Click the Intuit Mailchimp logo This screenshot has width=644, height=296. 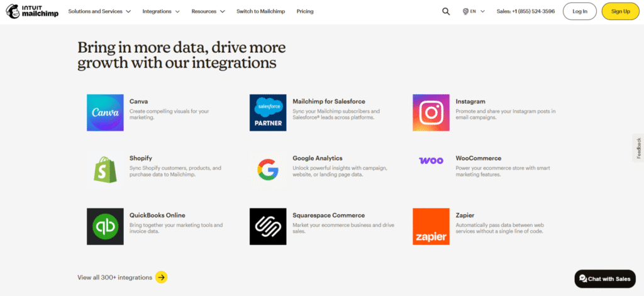tap(32, 11)
